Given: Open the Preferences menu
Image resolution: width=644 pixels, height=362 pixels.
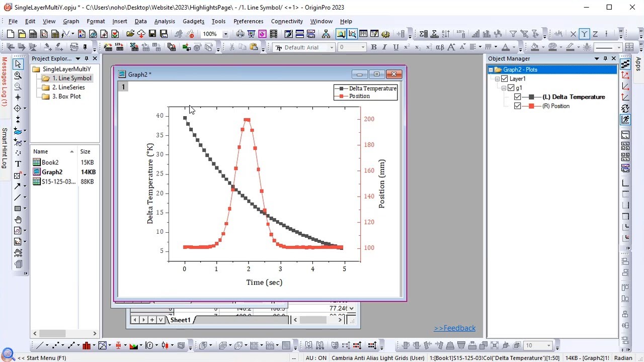Looking at the screenshot, I should coord(248,21).
